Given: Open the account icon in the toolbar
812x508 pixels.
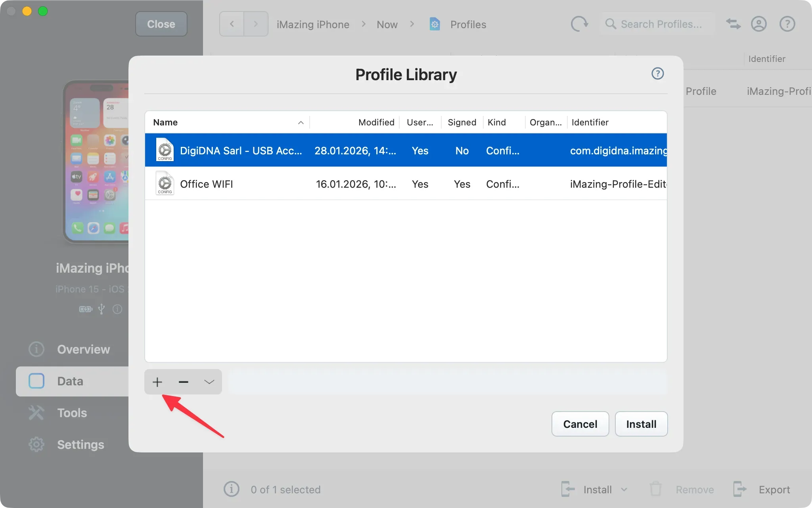Looking at the screenshot, I should (x=759, y=24).
